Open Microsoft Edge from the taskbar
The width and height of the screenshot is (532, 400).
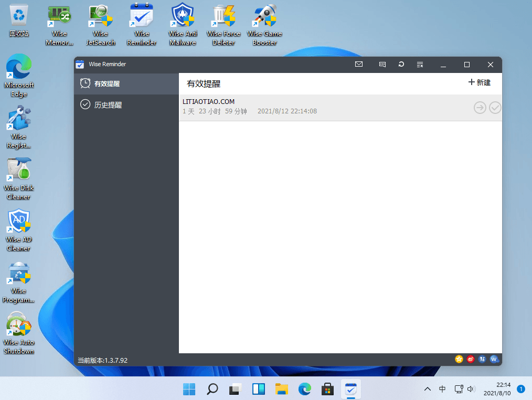305,389
